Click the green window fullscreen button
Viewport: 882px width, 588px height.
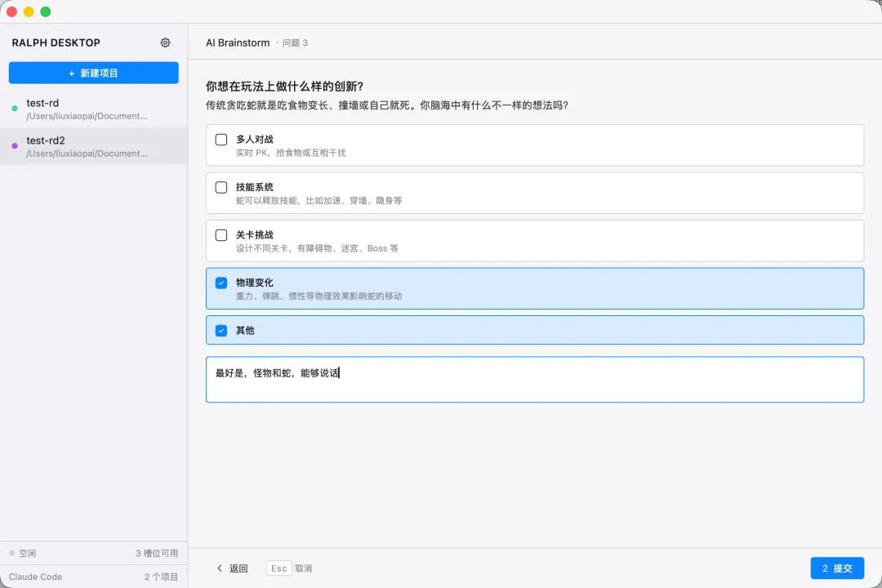[45, 11]
